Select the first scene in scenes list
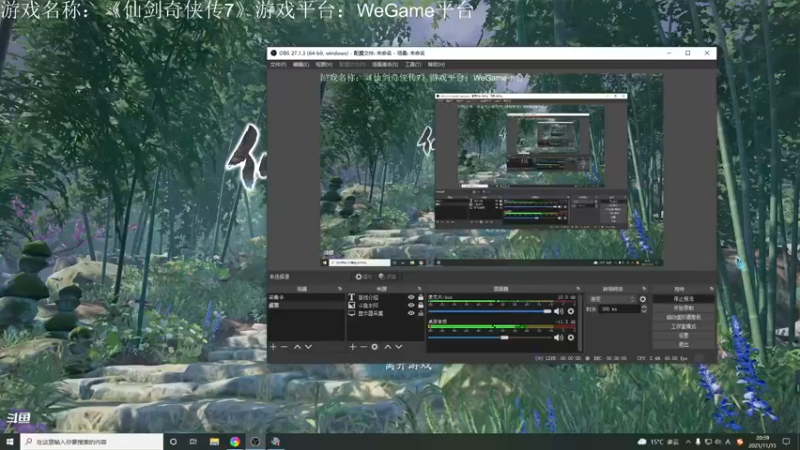 (x=306, y=297)
